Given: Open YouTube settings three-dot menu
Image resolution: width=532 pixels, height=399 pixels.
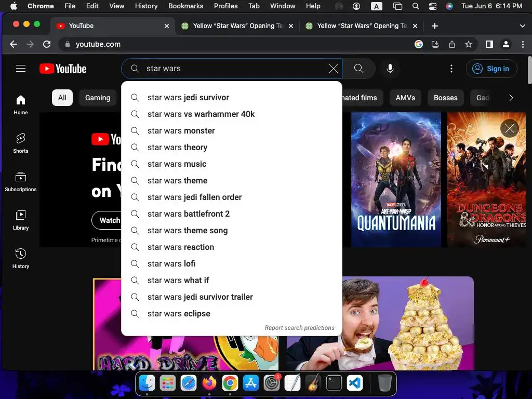Looking at the screenshot, I should coord(451,69).
